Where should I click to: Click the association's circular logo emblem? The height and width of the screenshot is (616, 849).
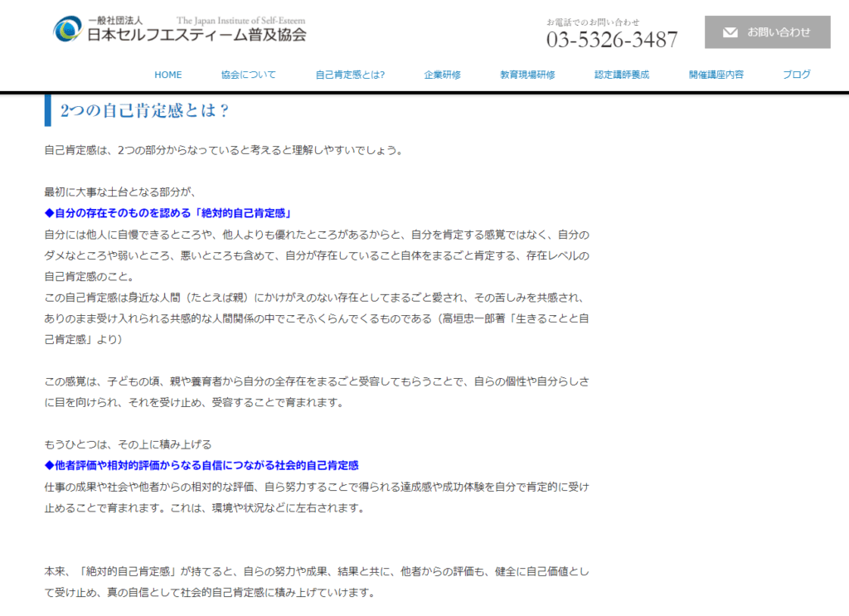pos(67,30)
